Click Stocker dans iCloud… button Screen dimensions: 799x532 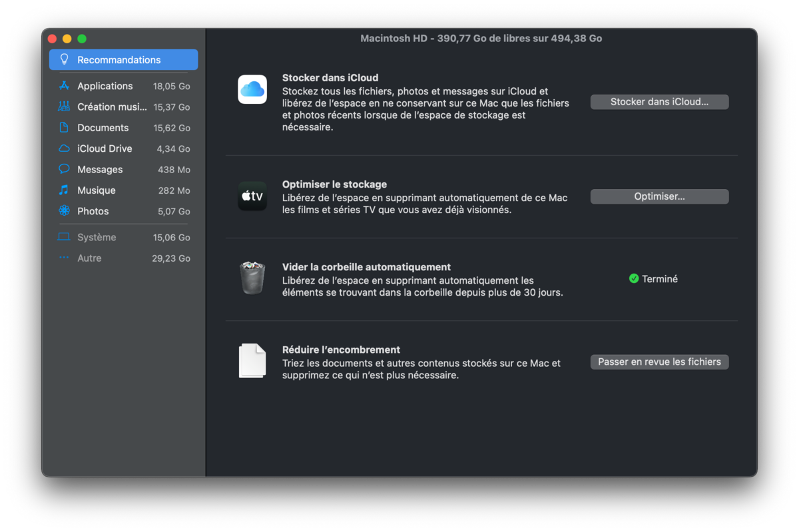[659, 102]
